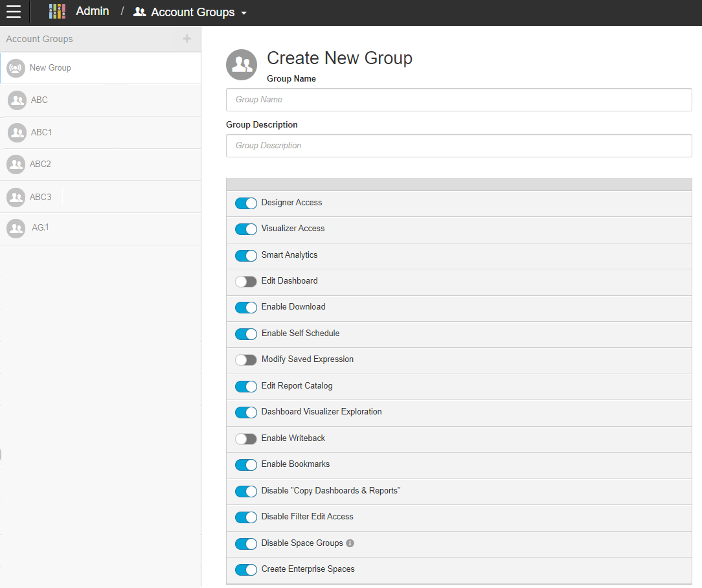Click the Admin breadcrumb in header
The height and width of the screenshot is (588, 702).
point(92,12)
